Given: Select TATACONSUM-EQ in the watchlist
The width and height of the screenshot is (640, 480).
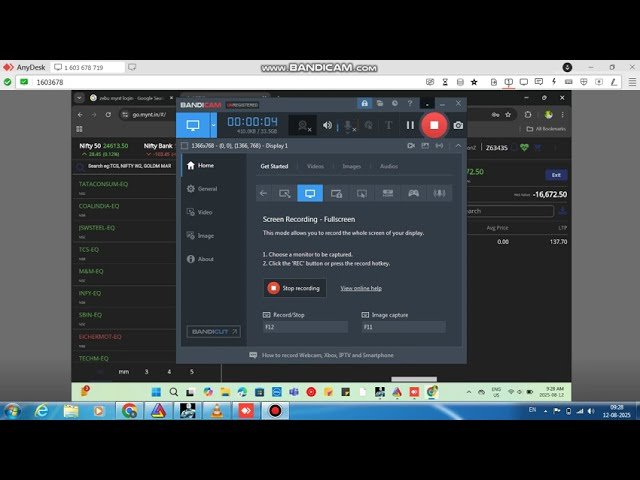Looking at the screenshot, I should [x=103, y=184].
